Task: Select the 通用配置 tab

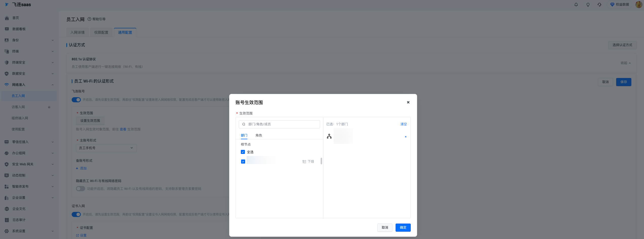Action: (125, 32)
